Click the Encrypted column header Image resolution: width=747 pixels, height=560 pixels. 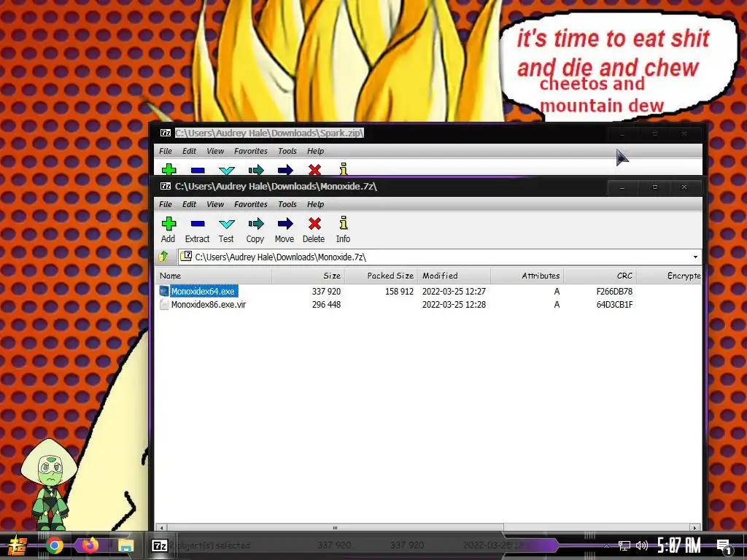point(669,276)
